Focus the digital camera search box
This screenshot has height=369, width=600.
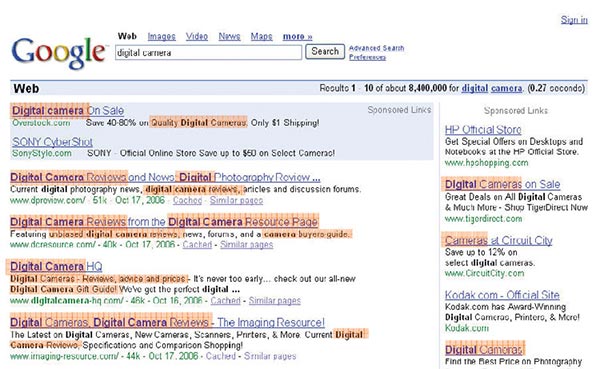coord(209,52)
